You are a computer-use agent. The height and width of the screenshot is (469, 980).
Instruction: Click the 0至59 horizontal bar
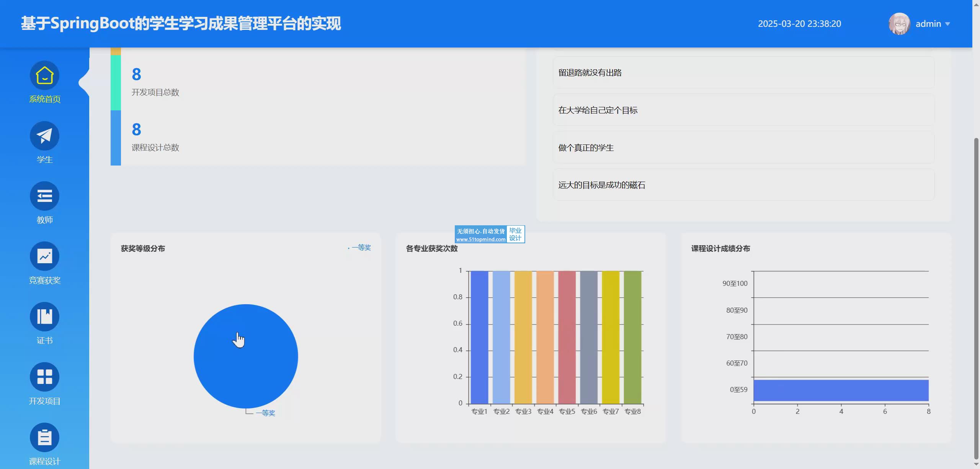841,390
